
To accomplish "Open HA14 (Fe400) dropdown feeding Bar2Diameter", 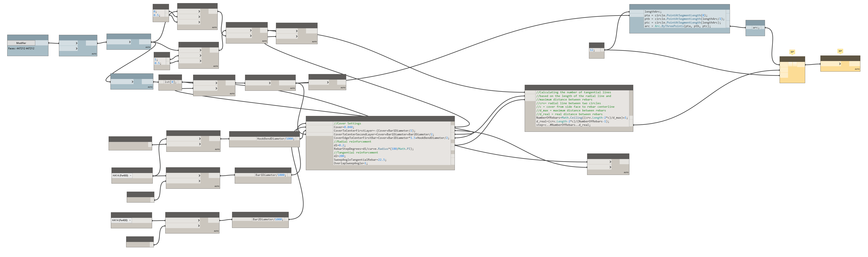I will [x=121, y=220].
